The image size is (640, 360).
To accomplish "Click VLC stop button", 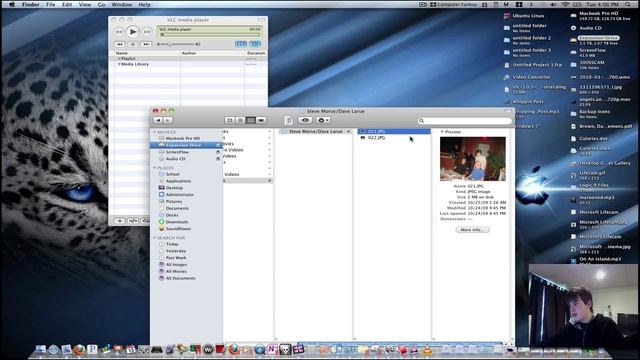I will 133,44.
